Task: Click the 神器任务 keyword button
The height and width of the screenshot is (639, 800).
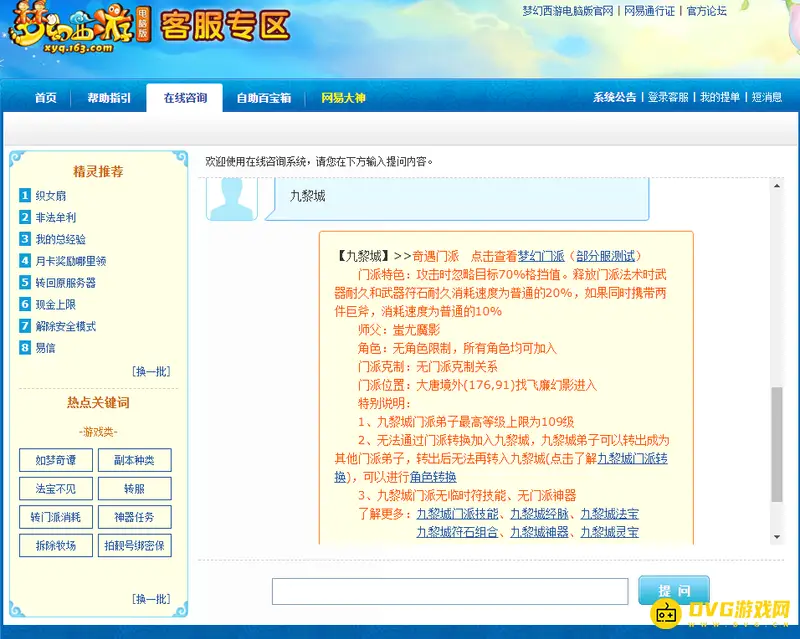Action: 134,517
